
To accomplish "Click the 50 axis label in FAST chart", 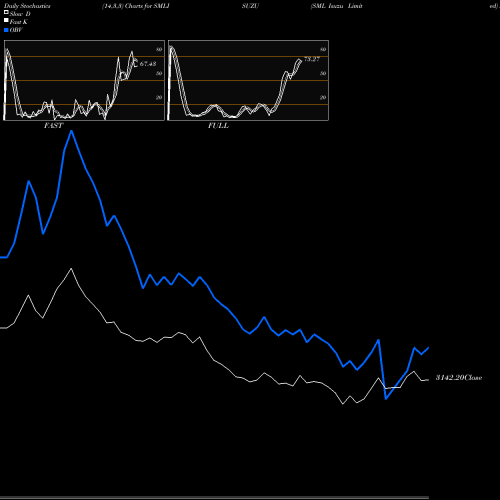I will [159, 73].
